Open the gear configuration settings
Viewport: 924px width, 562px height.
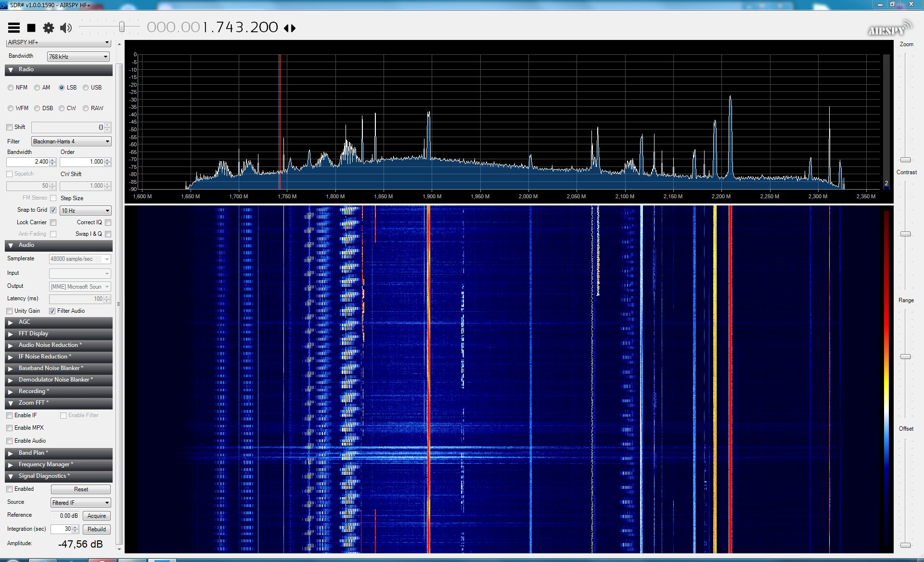(x=49, y=28)
